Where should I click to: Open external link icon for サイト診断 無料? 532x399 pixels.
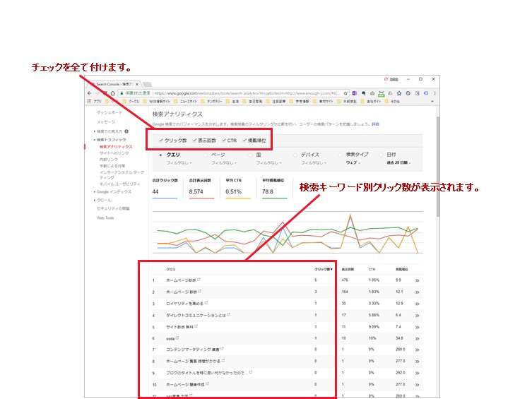point(196,326)
